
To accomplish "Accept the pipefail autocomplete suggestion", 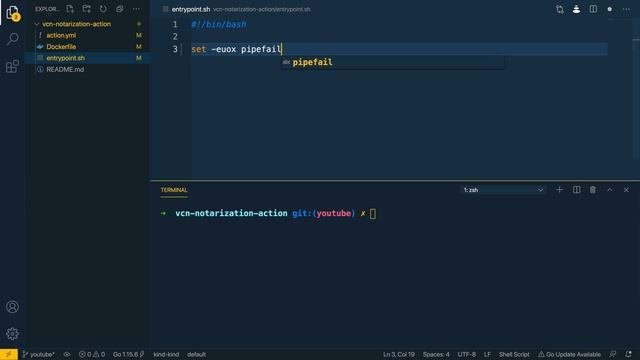I will 392,62.
